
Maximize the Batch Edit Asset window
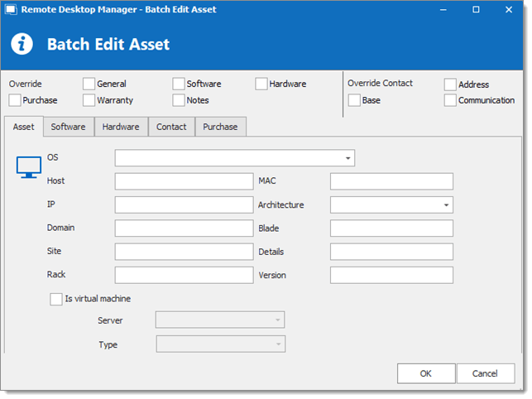pos(476,9)
